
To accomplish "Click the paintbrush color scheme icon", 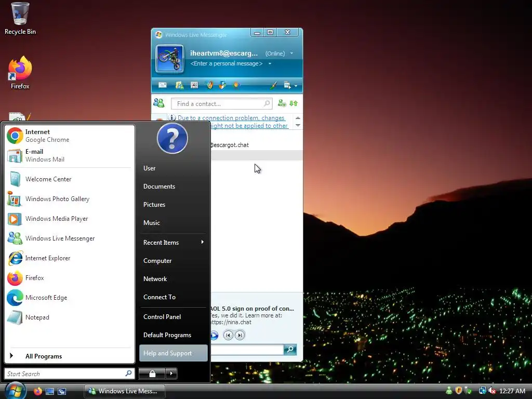I will click(x=273, y=85).
